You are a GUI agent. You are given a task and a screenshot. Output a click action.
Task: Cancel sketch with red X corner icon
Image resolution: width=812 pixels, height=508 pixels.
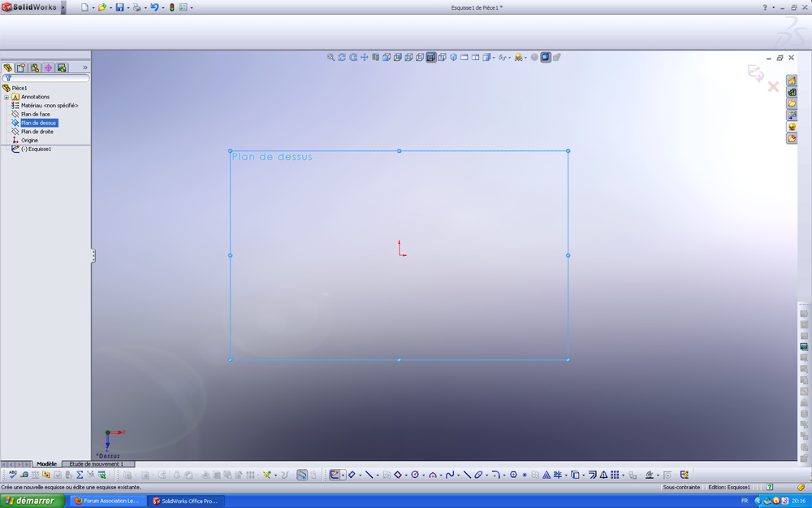point(773,87)
